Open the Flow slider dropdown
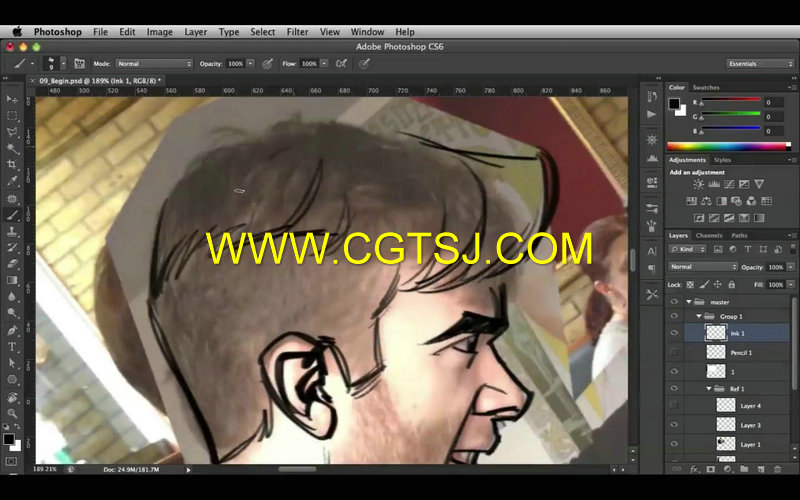Viewport: 800px width, 500px height. coord(324,64)
